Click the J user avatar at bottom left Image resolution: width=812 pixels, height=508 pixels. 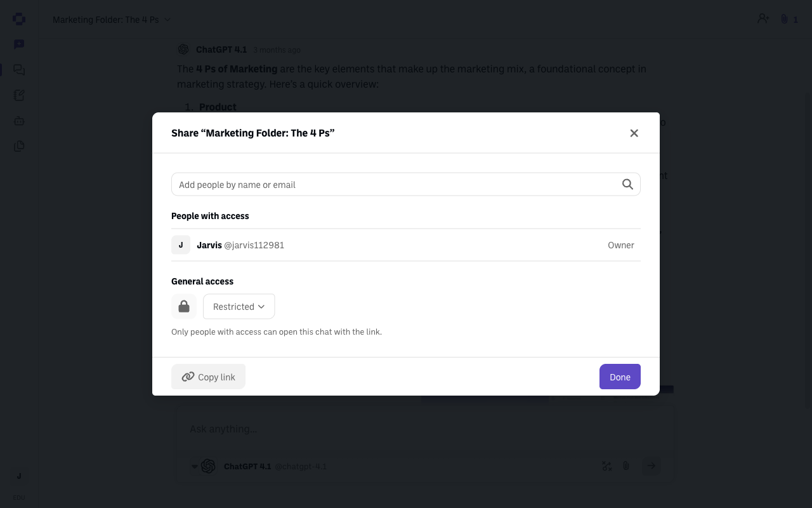pyautogui.click(x=19, y=476)
